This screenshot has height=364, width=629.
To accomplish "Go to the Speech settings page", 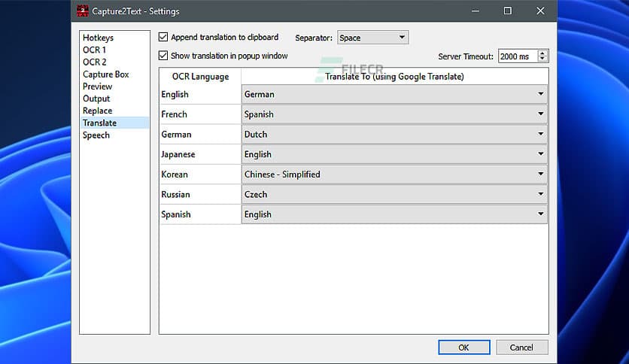I will [96, 135].
